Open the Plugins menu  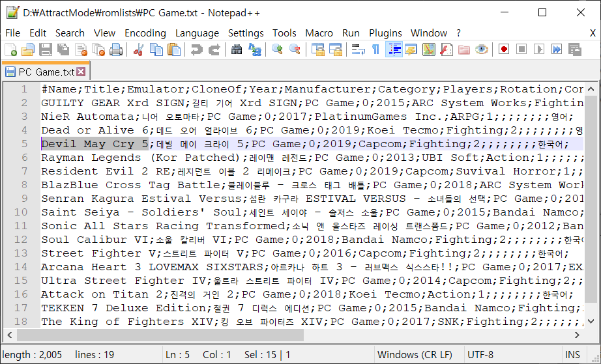tap(385, 33)
